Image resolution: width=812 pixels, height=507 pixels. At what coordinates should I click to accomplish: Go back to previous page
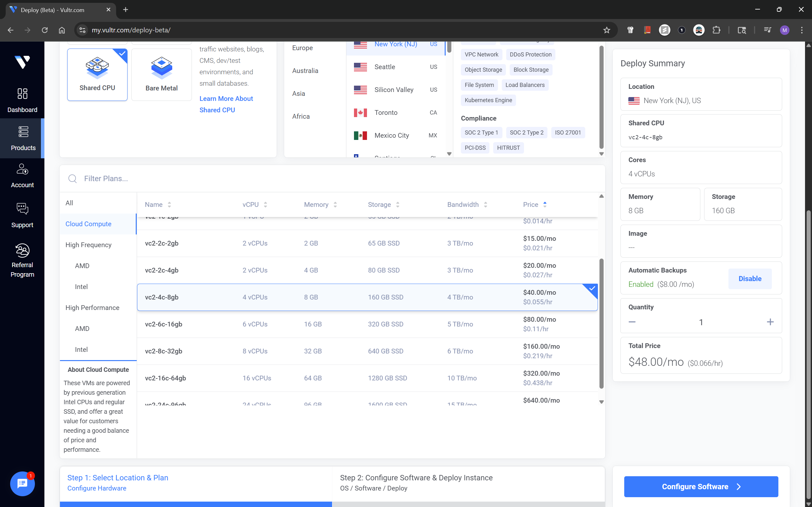[x=11, y=30]
